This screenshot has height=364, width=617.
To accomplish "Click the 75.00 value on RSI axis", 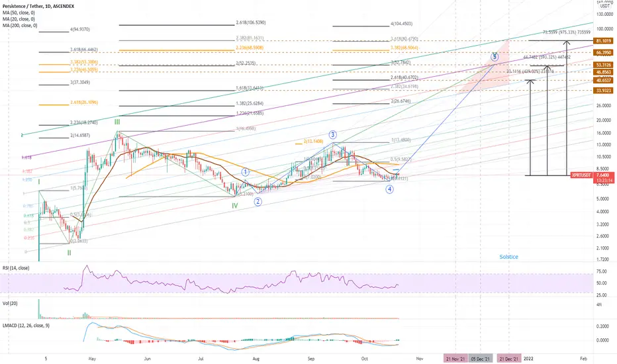I will 601,271.
